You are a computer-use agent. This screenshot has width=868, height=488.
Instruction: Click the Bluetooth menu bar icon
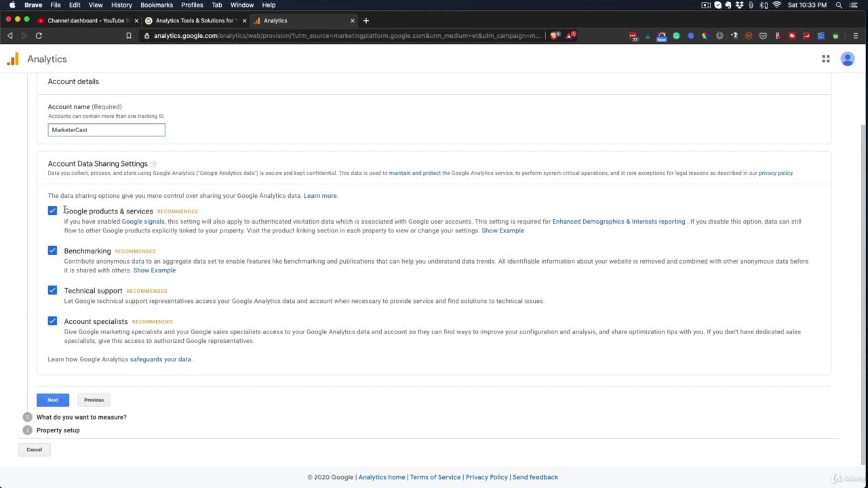[x=764, y=5]
